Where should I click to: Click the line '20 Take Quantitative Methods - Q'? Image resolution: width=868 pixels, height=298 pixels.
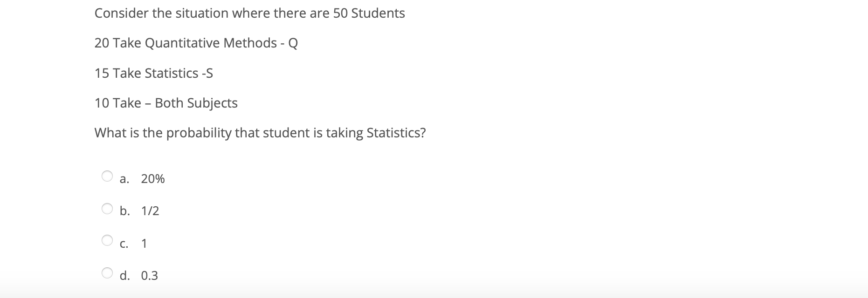pos(196,43)
